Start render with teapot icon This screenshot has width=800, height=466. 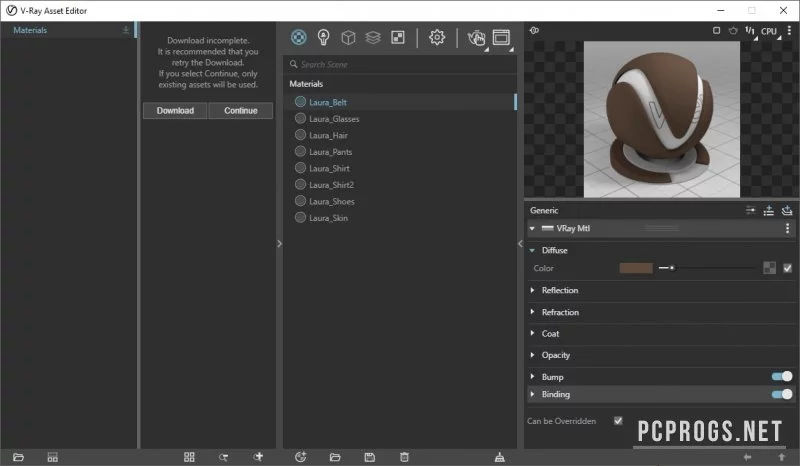pyautogui.click(x=477, y=38)
